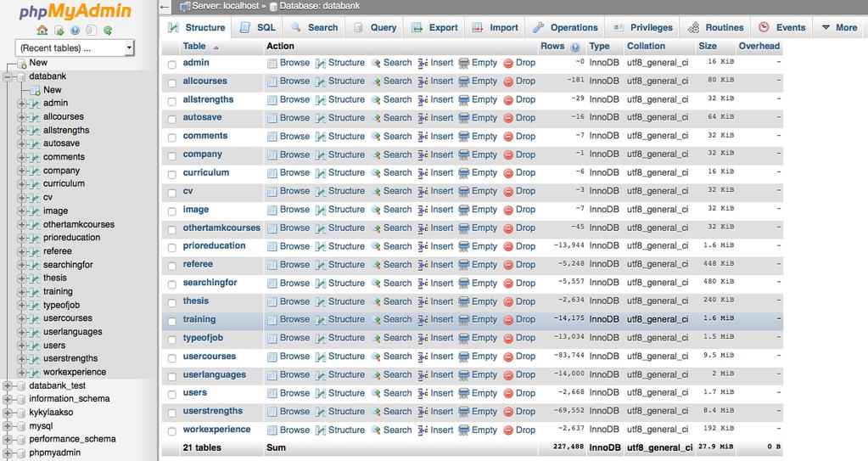
Task: Click the red Drop icon in referee row
Action: (508, 266)
